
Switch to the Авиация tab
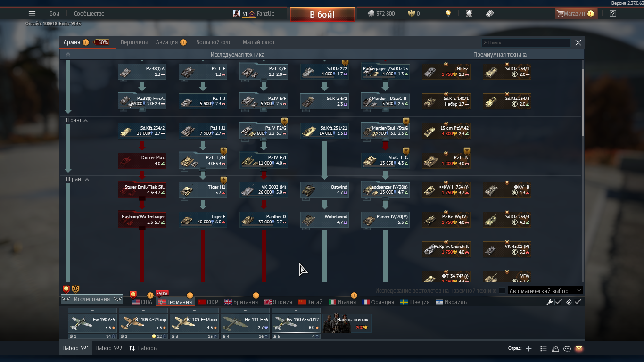(167, 42)
